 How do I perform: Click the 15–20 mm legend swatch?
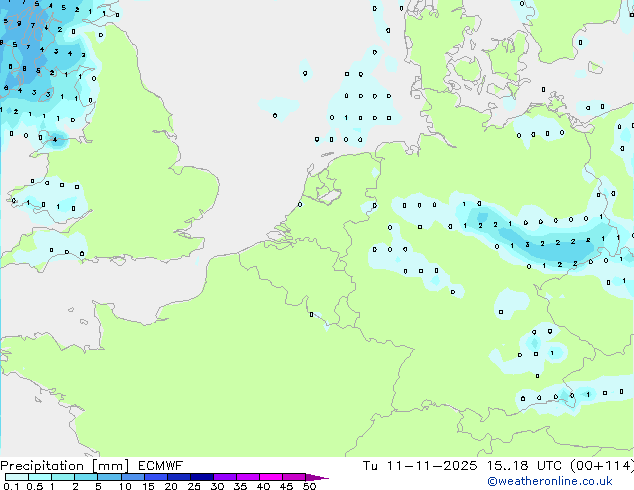[155, 477]
